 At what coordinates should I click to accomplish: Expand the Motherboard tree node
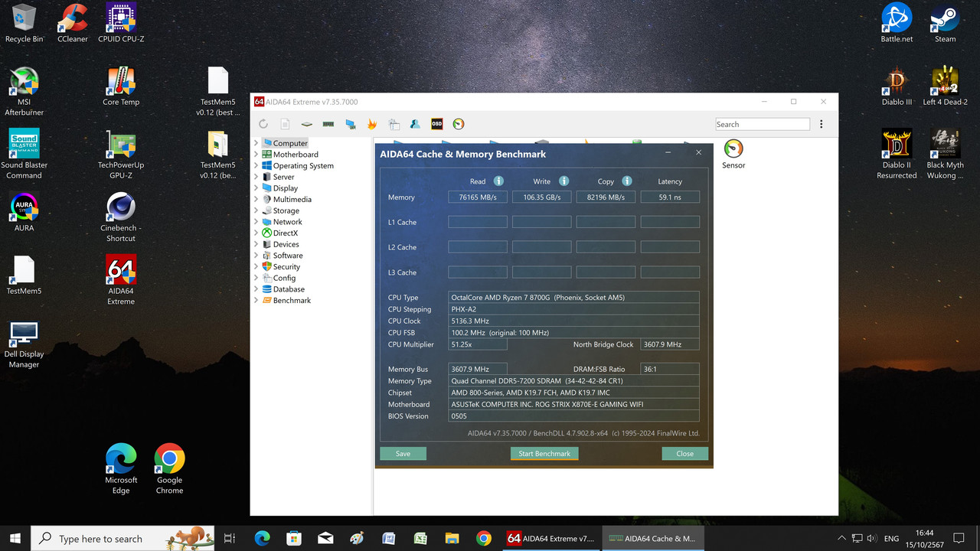pos(256,155)
